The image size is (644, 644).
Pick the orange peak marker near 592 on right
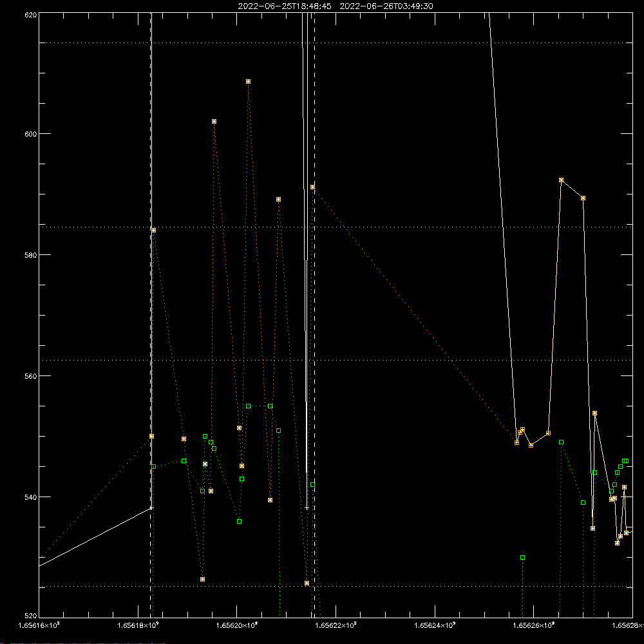[562, 180]
